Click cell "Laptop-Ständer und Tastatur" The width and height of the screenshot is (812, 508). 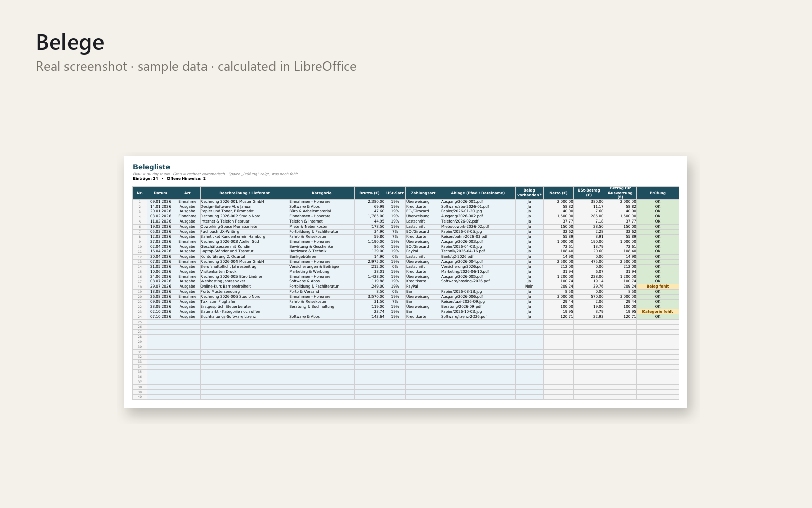(245, 251)
